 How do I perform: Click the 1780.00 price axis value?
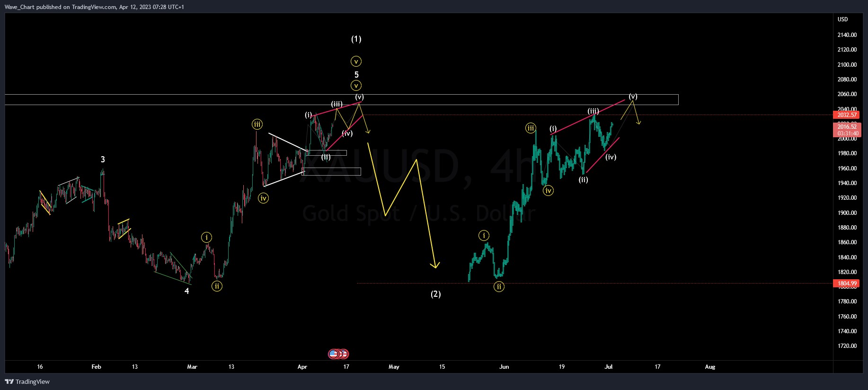(847, 301)
